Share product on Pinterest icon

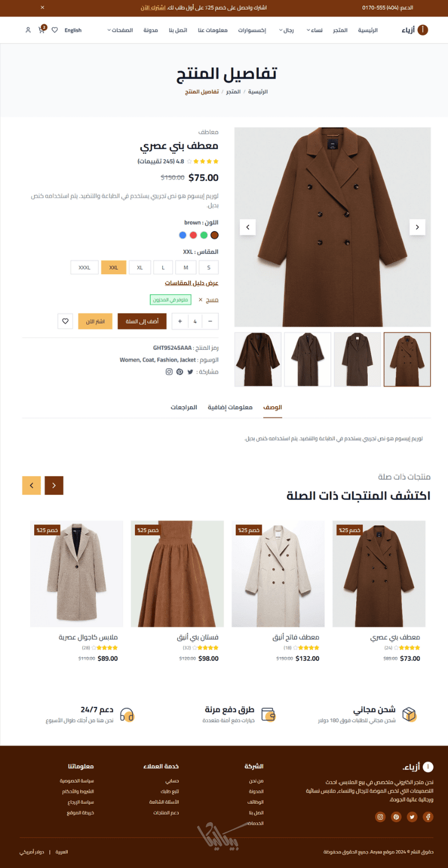(179, 372)
